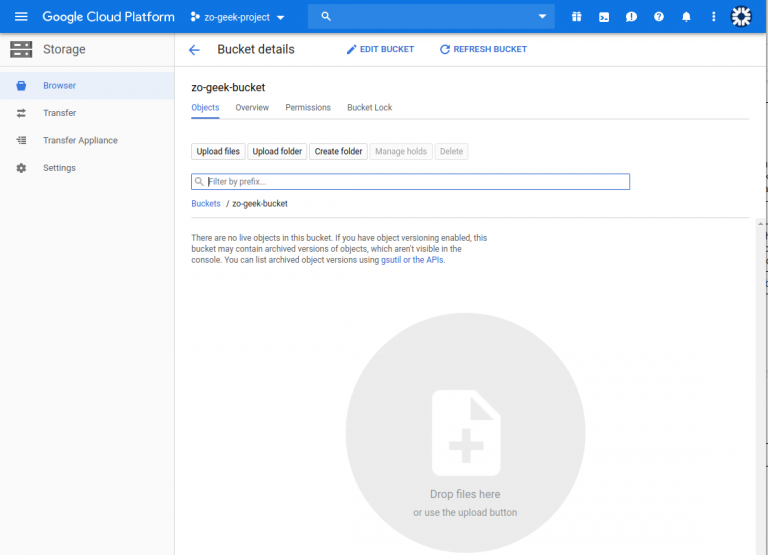Follow the Buckets breadcrumb link

click(x=206, y=204)
